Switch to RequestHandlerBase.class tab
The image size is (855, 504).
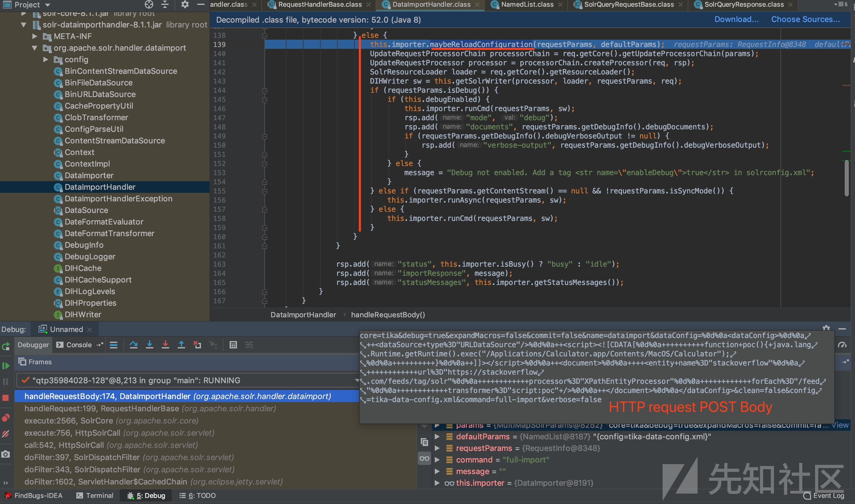(320, 4)
